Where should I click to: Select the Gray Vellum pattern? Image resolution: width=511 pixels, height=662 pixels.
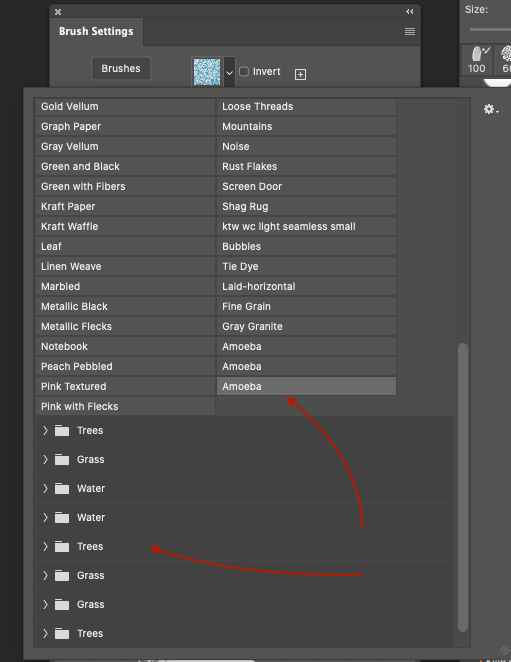click(x=125, y=147)
